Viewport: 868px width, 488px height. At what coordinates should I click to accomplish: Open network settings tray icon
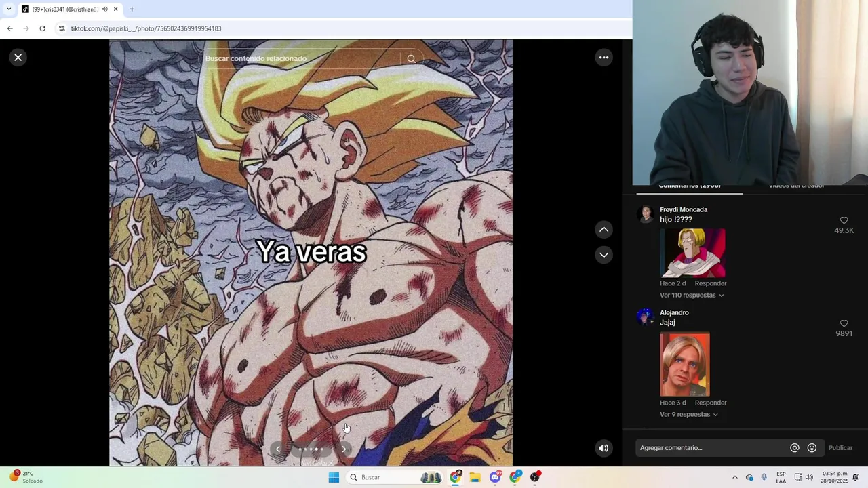point(798,477)
